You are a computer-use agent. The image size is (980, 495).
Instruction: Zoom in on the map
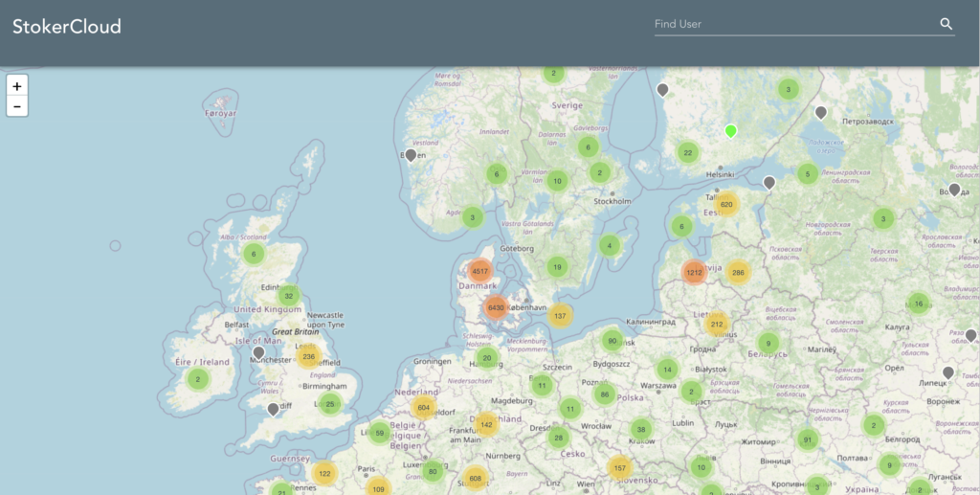pos(17,85)
